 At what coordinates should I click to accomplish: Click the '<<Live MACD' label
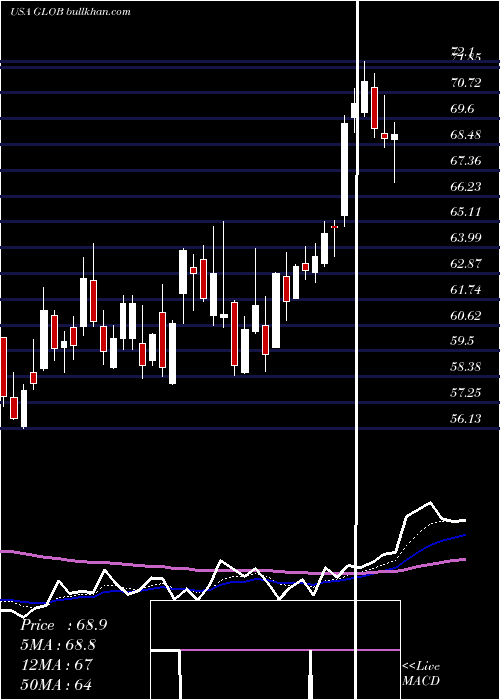(x=421, y=673)
